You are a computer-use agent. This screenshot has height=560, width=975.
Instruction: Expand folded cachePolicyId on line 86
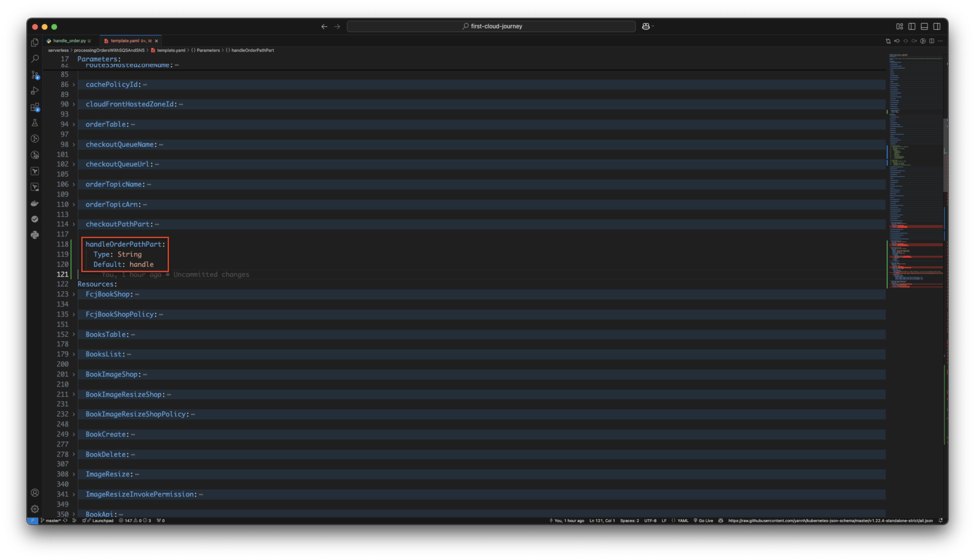point(74,85)
